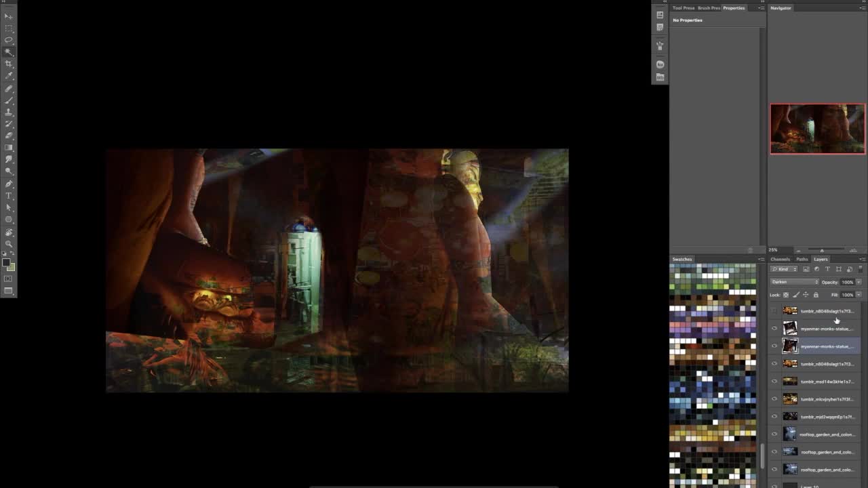Open the Properties panel menu
The height and width of the screenshot is (488, 868).
762,8
